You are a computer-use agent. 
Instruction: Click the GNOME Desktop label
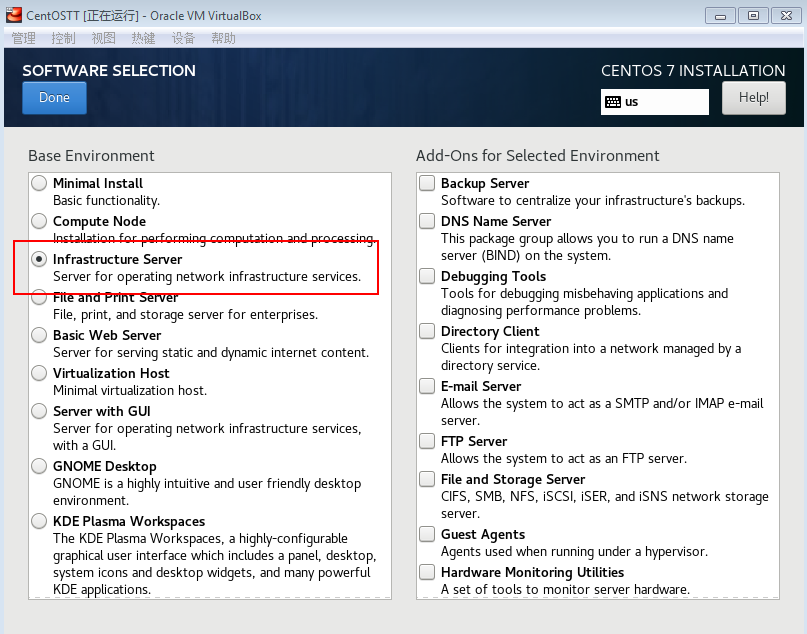(x=104, y=466)
